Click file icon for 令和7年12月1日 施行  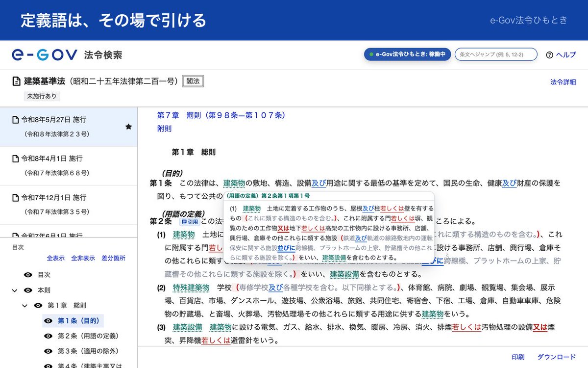pyautogui.click(x=15, y=198)
